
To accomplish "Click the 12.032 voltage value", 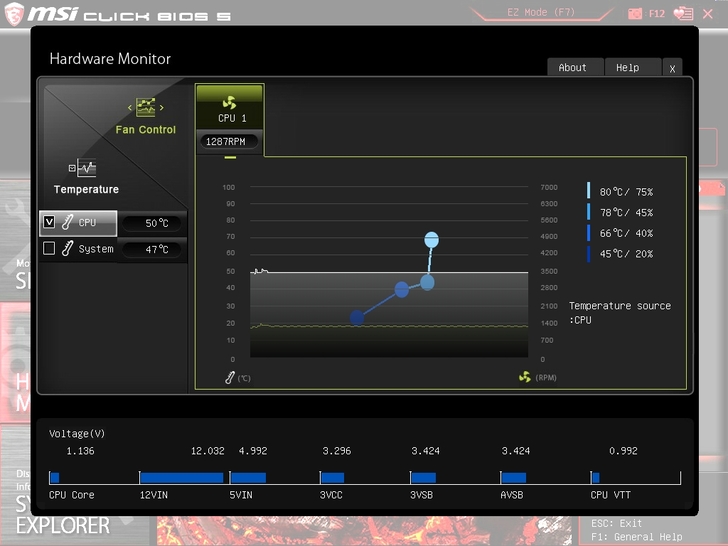I will click(x=208, y=451).
